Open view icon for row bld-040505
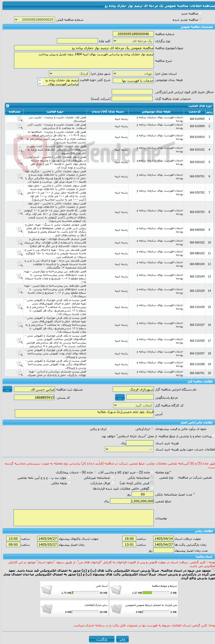Viewport: 215px width, 644px height. 19,230
